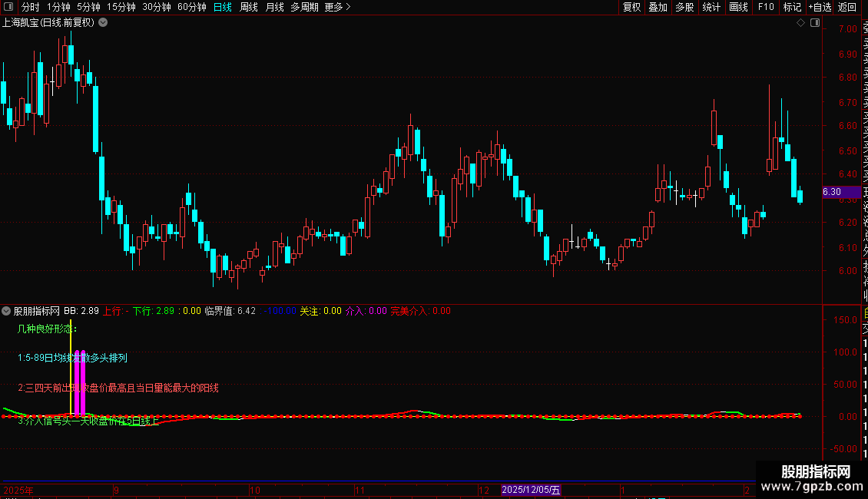This screenshot has width=868, height=499.
Task: Click the diamond icon at chart top-right
Action: (800, 23)
